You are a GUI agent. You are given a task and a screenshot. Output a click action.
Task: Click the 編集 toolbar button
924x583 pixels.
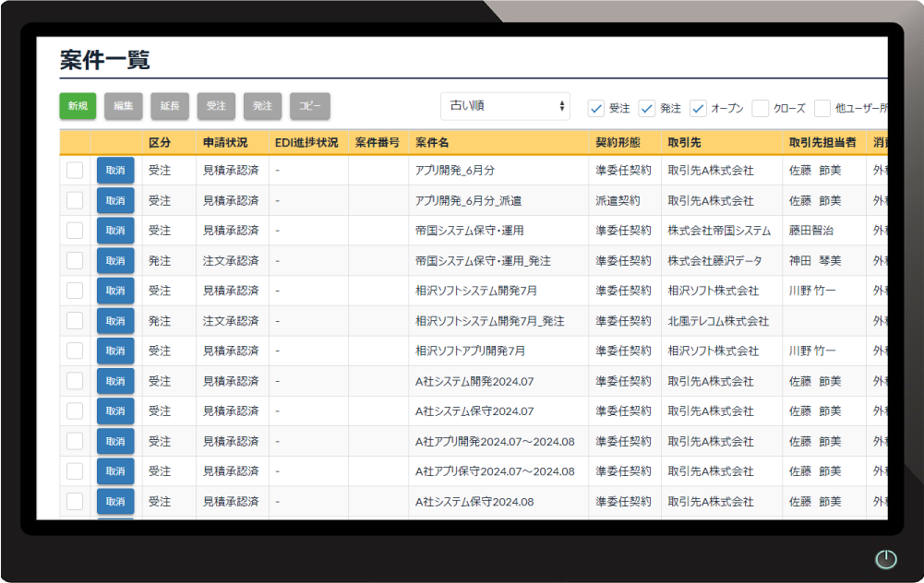pos(124,106)
